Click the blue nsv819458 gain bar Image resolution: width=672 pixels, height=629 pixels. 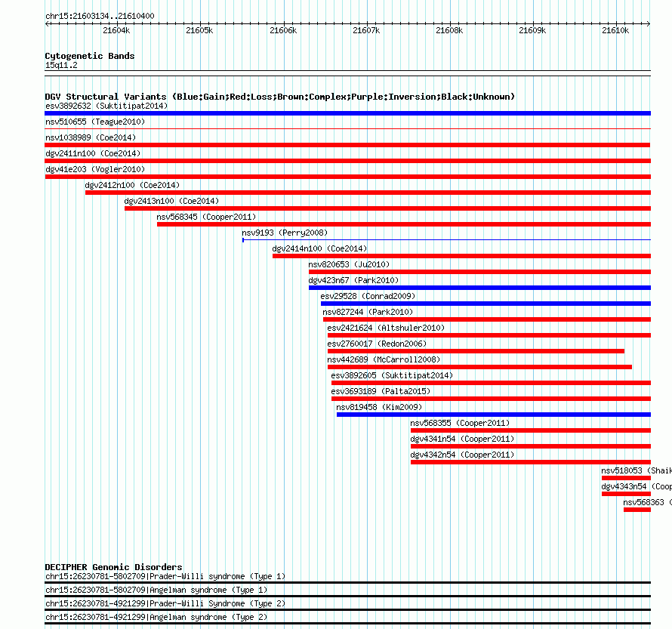click(x=494, y=415)
